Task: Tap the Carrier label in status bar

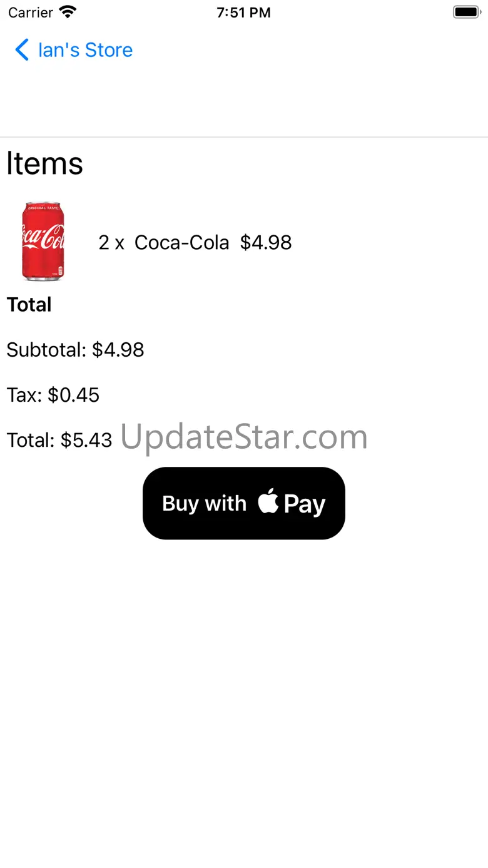Action: tap(31, 13)
